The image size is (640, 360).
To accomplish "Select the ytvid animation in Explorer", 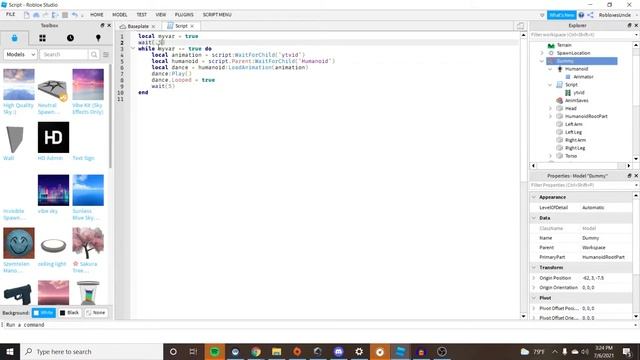I will pyautogui.click(x=578, y=93).
